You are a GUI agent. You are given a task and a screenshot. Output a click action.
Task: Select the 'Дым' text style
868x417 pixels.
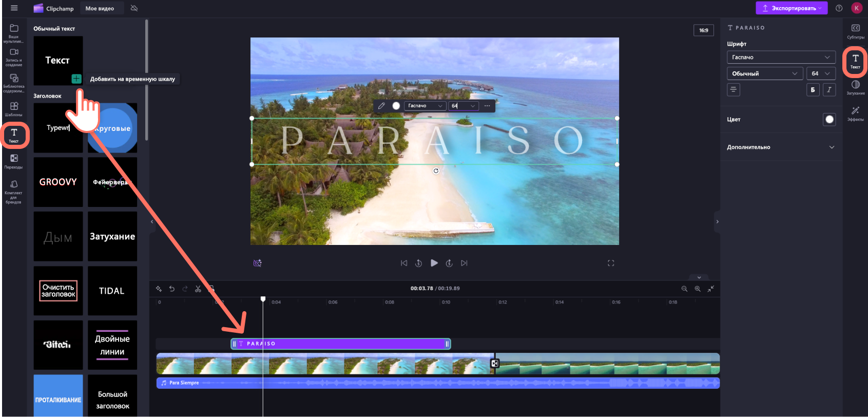click(x=58, y=236)
